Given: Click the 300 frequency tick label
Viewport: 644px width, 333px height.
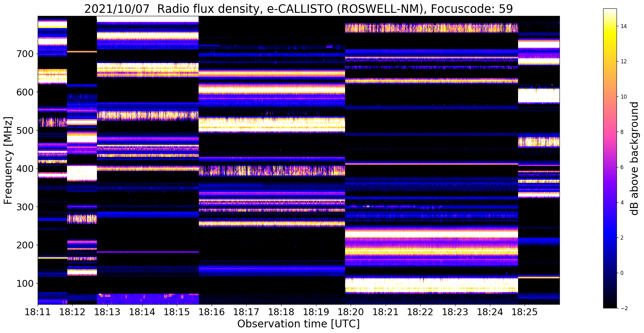Looking at the screenshot, I should pos(24,207).
